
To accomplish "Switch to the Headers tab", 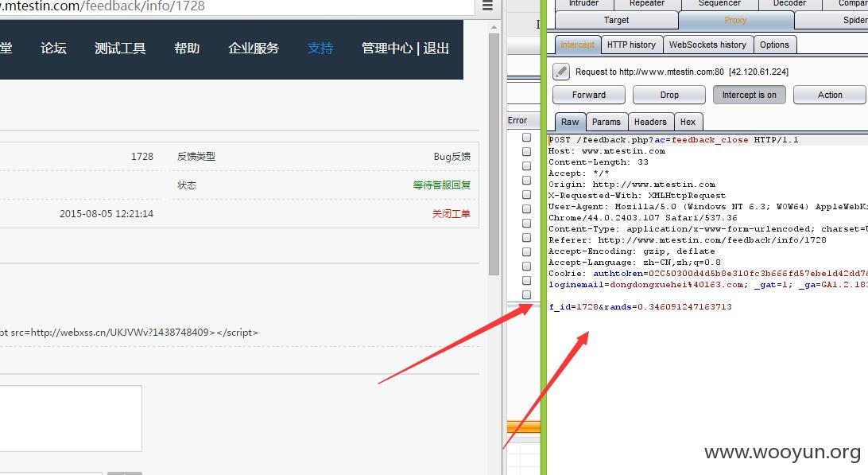I will pyautogui.click(x=650, y=122).
